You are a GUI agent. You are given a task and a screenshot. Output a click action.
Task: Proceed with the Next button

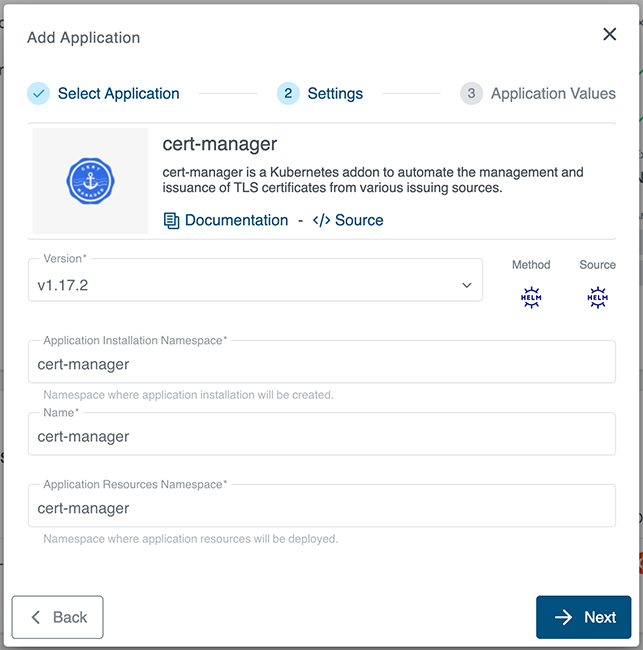tap(584, 617)
